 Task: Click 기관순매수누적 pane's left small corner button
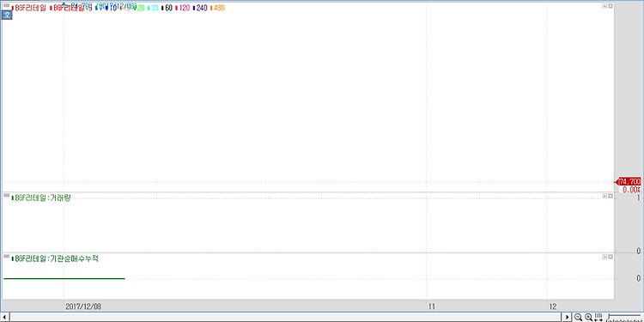pos(605,257)
